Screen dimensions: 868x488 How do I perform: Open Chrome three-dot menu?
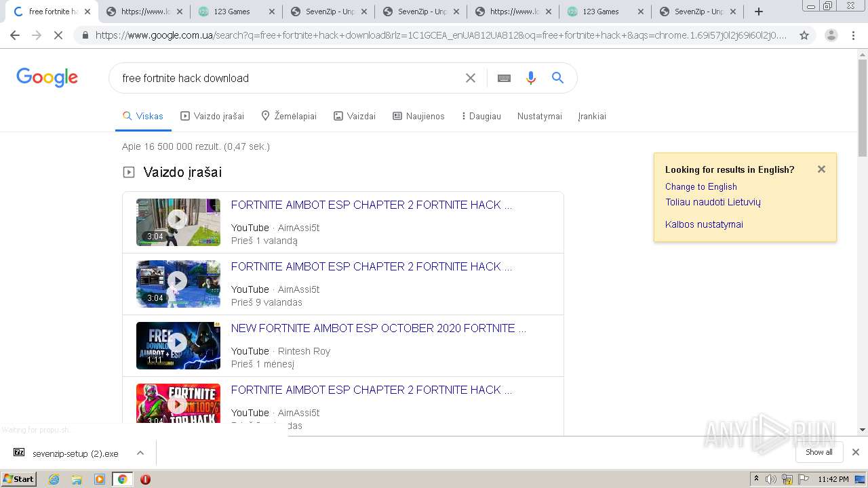coord(853,35)
